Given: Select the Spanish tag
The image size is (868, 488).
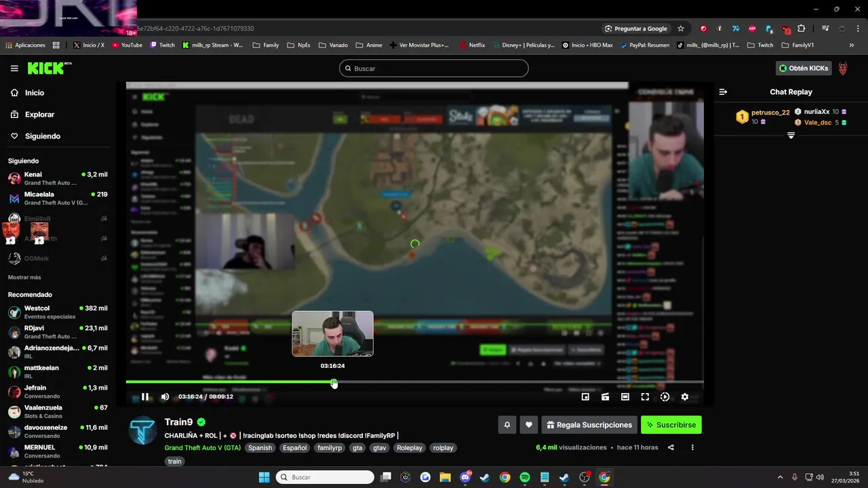Looking at the screenshot, I should click(x=260, y=448).
